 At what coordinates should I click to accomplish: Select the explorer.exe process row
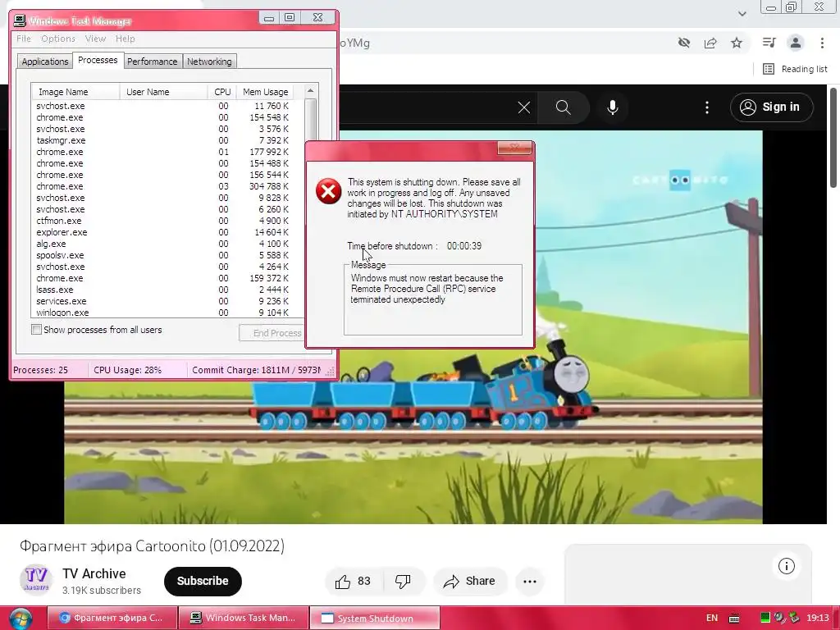167,232
